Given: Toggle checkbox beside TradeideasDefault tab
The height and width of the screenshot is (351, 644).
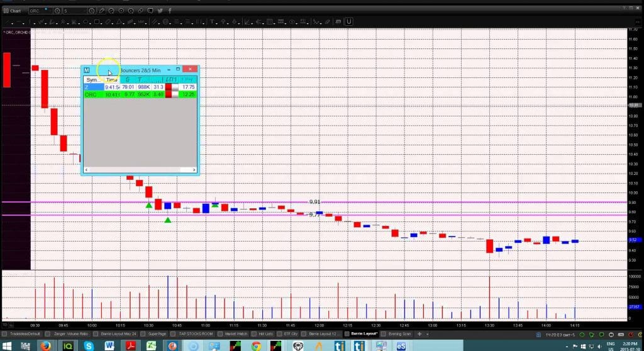Looking at the screenshot, I should [x=4, y=334].
